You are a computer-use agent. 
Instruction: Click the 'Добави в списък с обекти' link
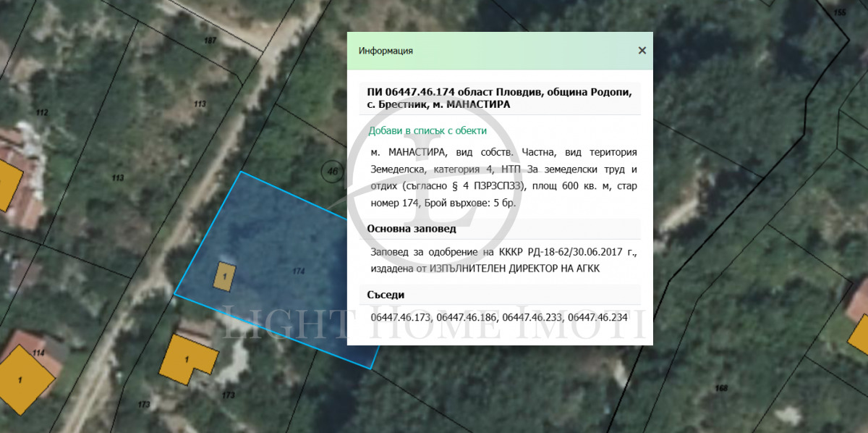(427, 131)
